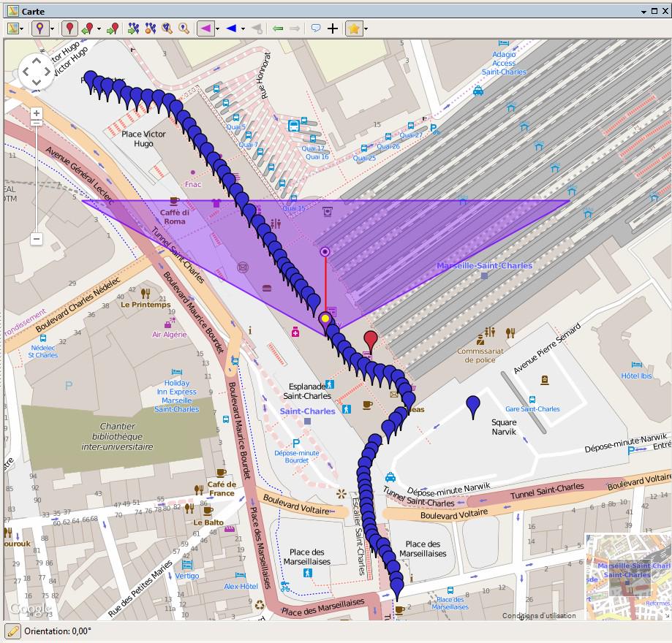Select the yellow-centered purple pin on map
Viewport: 672px width, 643px height.
pos(325,320)
